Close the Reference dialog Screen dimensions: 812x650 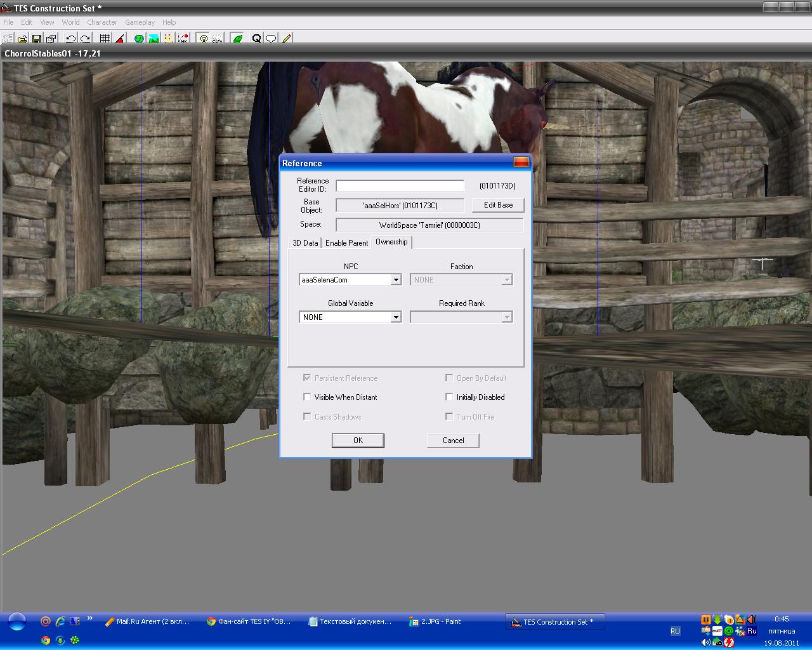click(x=521, y=163)
